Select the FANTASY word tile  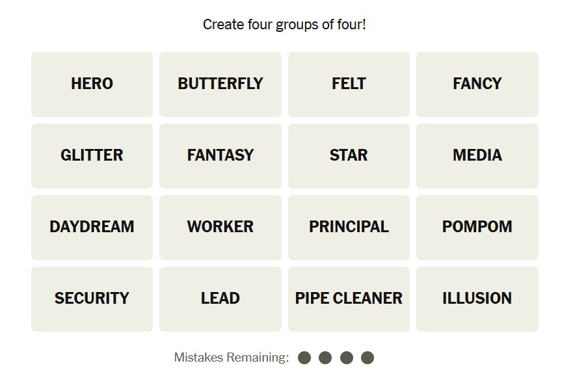220,155
